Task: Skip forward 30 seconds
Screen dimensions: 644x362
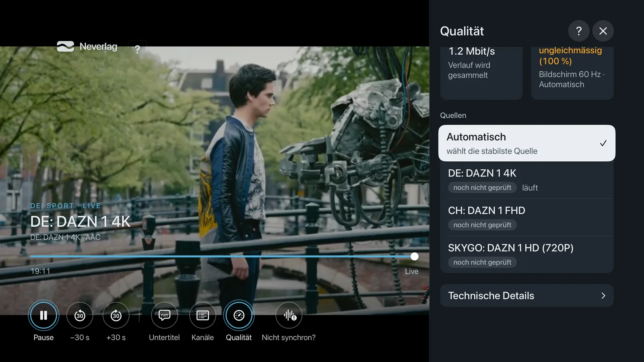Action: pos(116,315)
